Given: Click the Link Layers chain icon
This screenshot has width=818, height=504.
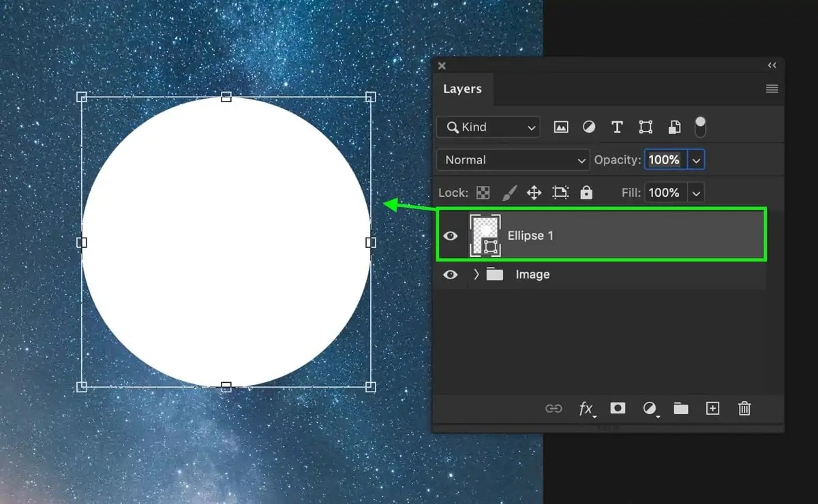Looking at the screenshot, I should point(554,408).
